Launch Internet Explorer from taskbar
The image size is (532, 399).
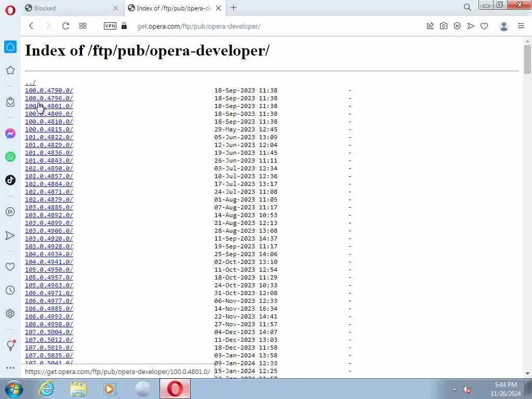pyautogui.click(x=46, y=389)
